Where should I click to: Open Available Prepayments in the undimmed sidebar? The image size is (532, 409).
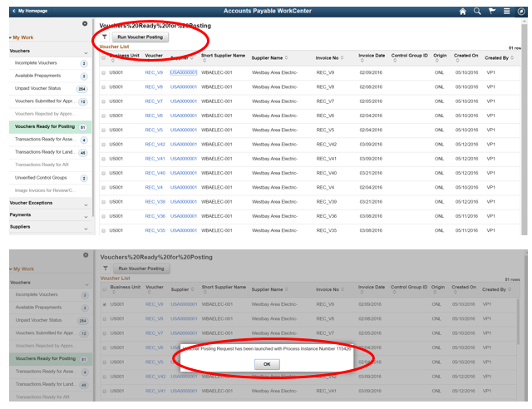37,76
